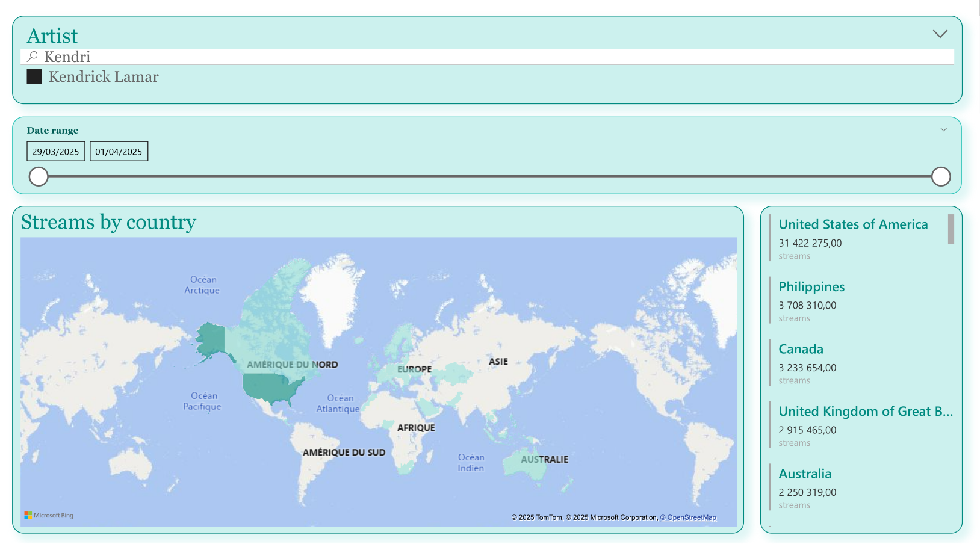Click the left date range slider handle

pyautogui.click(x=39, y=177)
